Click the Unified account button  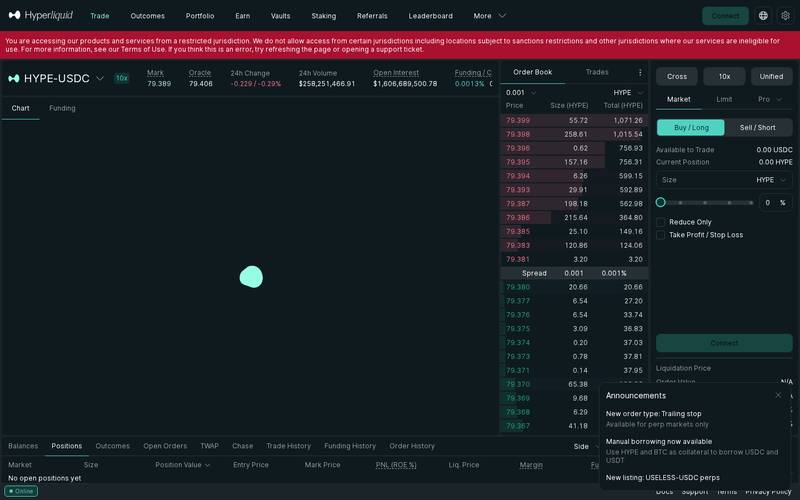pyautogui.click(x=771, y=77)
